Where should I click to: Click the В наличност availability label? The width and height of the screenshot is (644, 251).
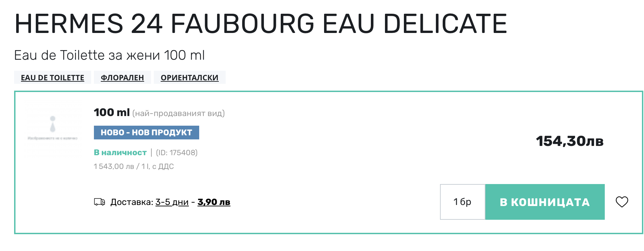[x=120, y=152]
